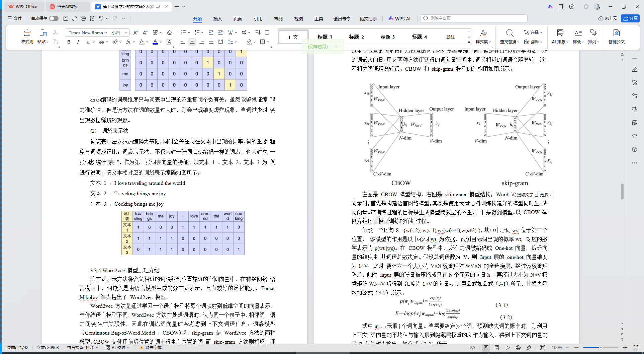The width and height of the screenshot is (644, 354).
Task: Click the Save document icon
Action: point(66,18)
